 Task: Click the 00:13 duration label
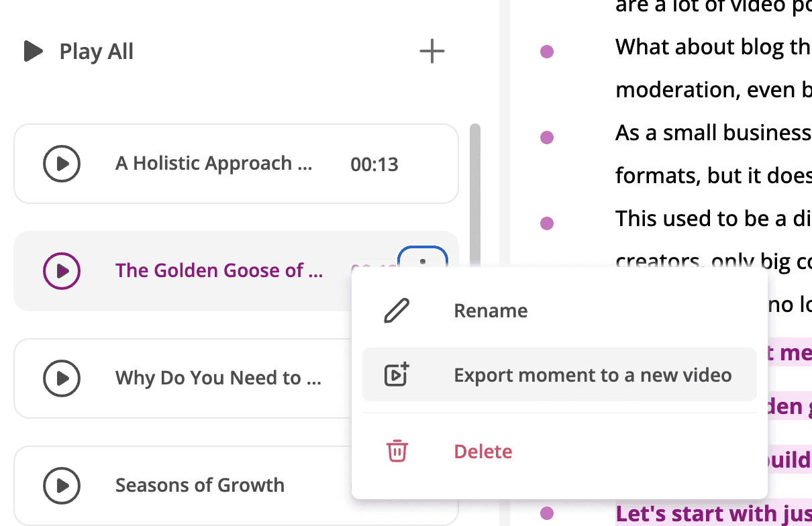(x=374, y=164)
